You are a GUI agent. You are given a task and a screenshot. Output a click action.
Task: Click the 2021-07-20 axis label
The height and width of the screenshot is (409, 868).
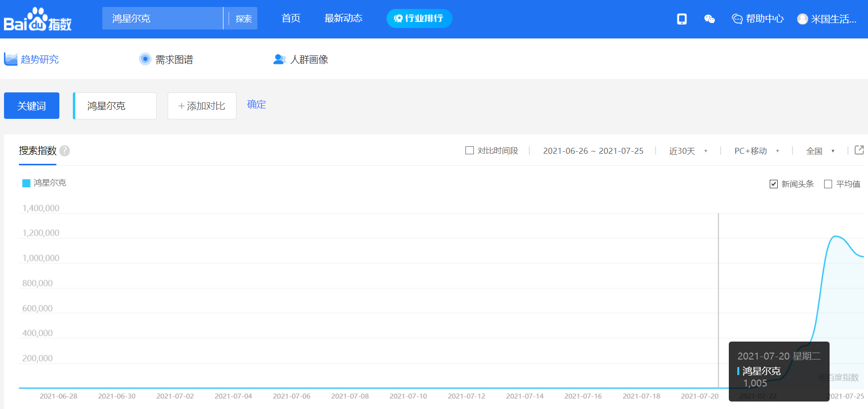[x=699, y=396]
